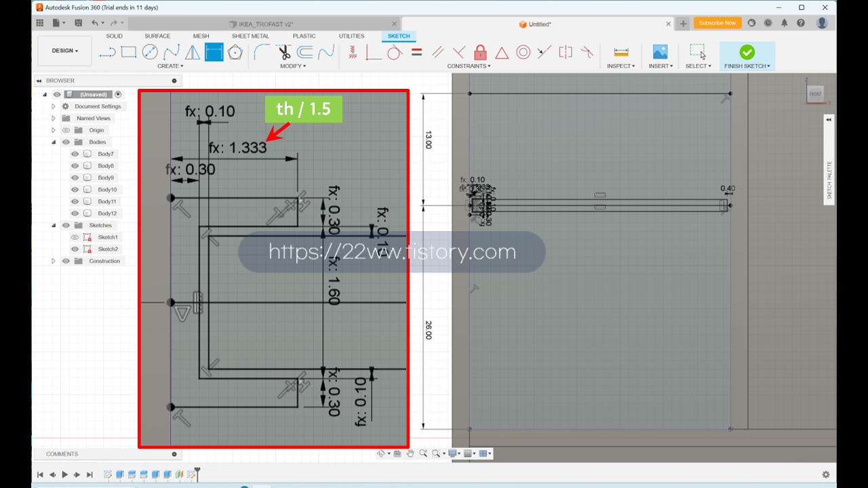Switch to the UTILITIES tab
The image size is (868, 488).
pyautogui.click(x=351, y=36)
